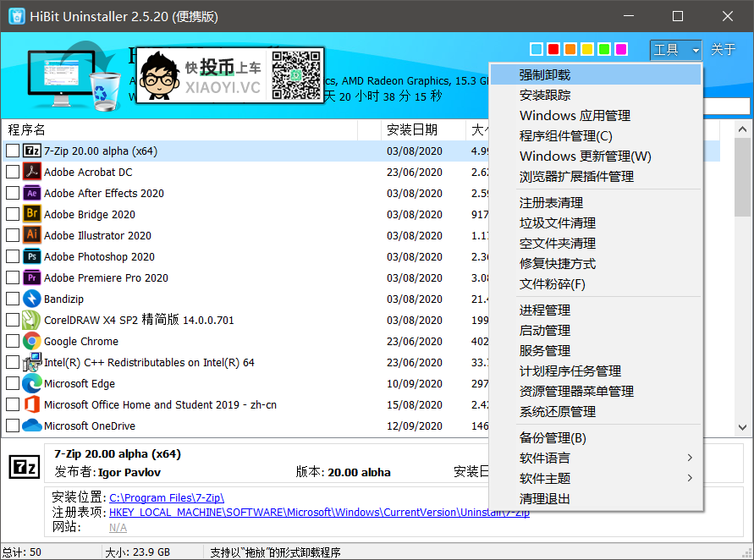Choose 强制卸载 from the tools menu
This screenshot has width=754, height=560.
coord(545,75)
